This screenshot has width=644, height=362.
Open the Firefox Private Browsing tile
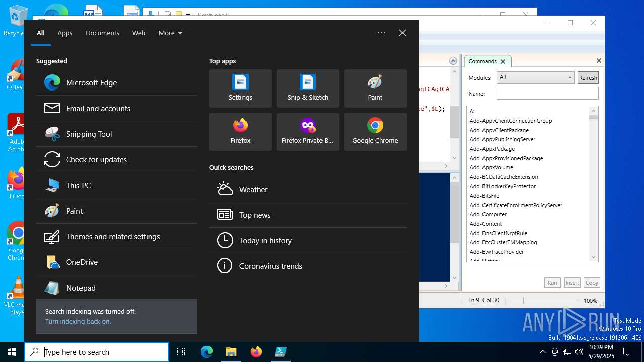click(x=308, y=132)
